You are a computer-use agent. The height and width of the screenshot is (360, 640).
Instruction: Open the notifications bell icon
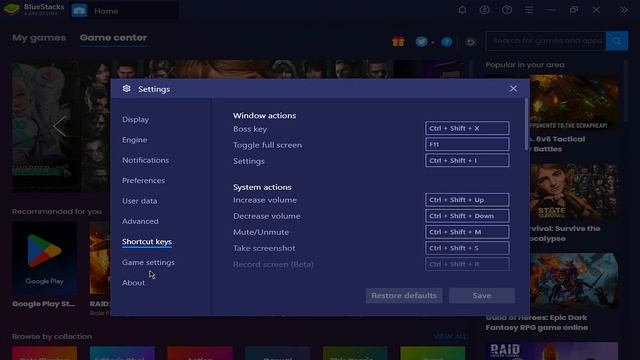pos(462,10)
